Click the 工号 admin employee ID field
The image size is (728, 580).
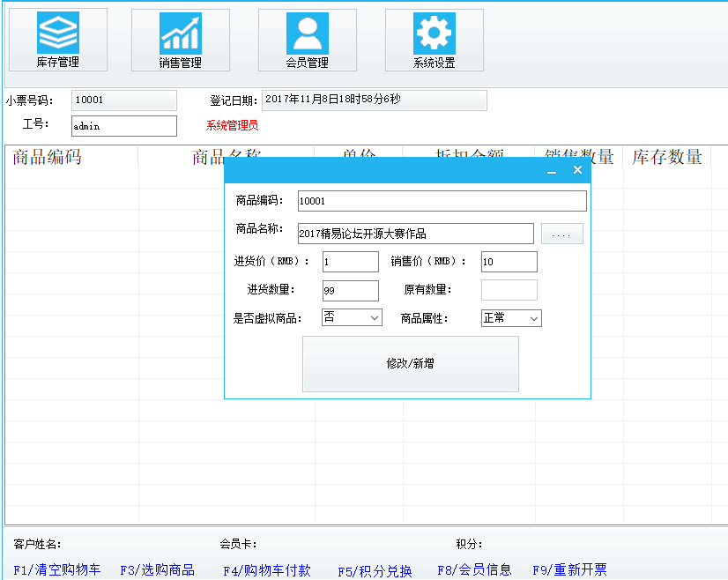pos(123,125)
